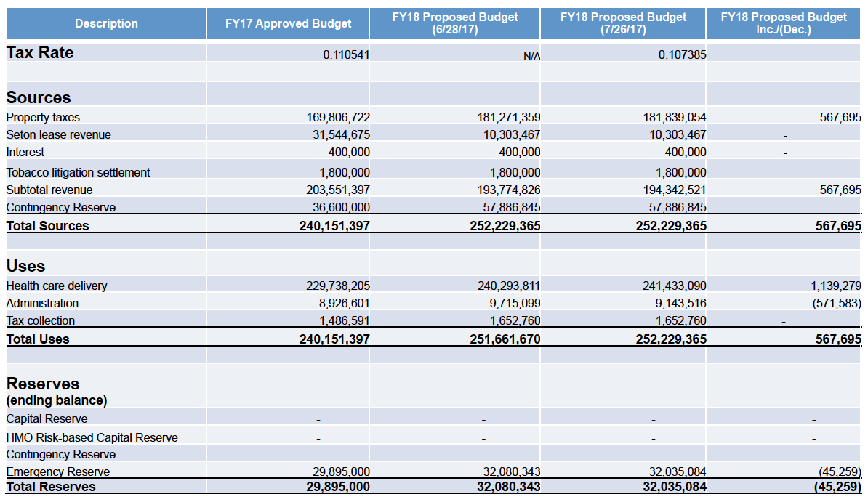This screenshot has height=502, width=868.
Task: Click the Subtotal revenue label
Action: click(x=49, y=190)
